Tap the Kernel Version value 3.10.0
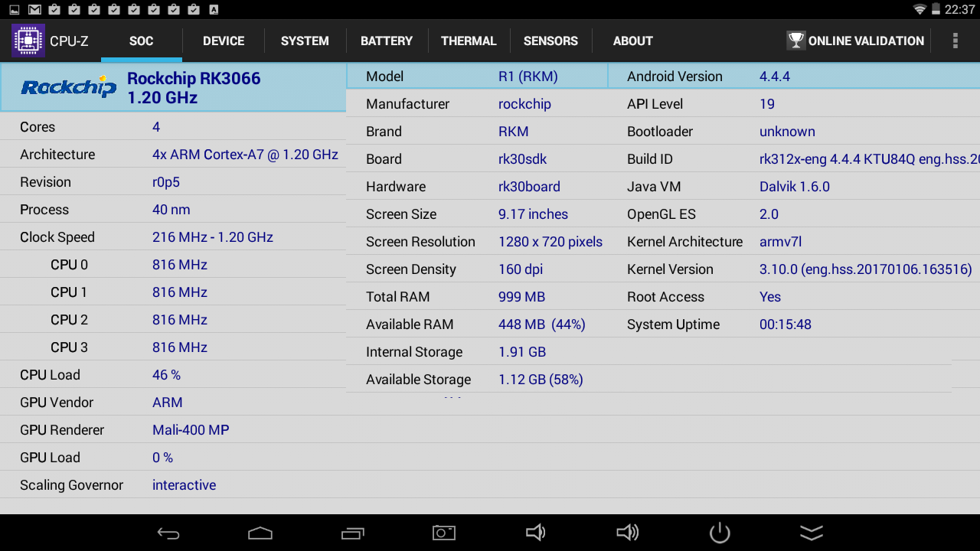The image size is (980, 551). click(x=866, y=269)
